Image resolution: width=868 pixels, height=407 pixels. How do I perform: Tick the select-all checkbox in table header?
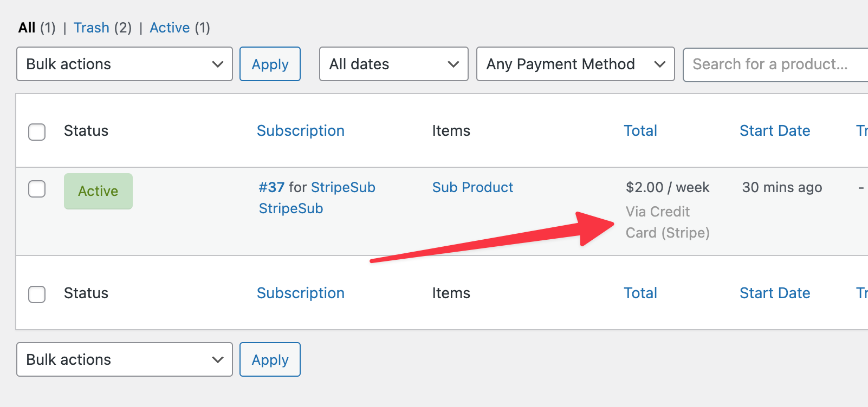click(37, 132)
